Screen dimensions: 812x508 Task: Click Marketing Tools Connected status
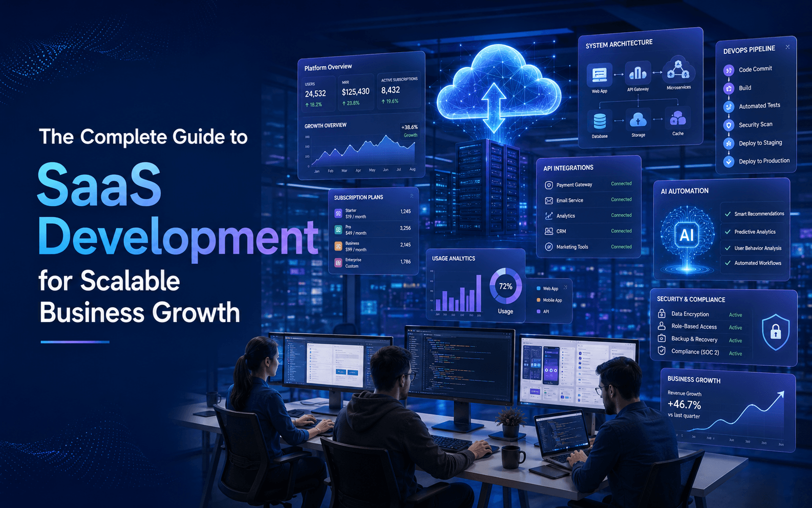coord(621,246)
